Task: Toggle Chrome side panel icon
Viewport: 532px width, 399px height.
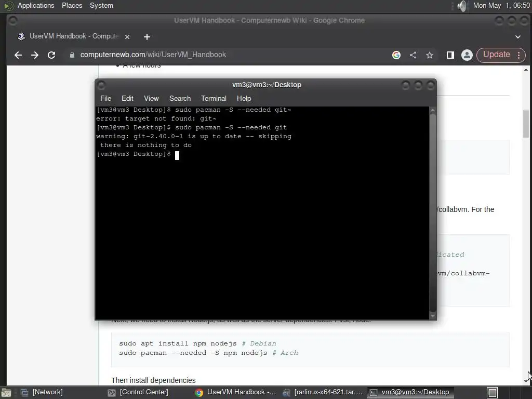Action: [450, 55]
